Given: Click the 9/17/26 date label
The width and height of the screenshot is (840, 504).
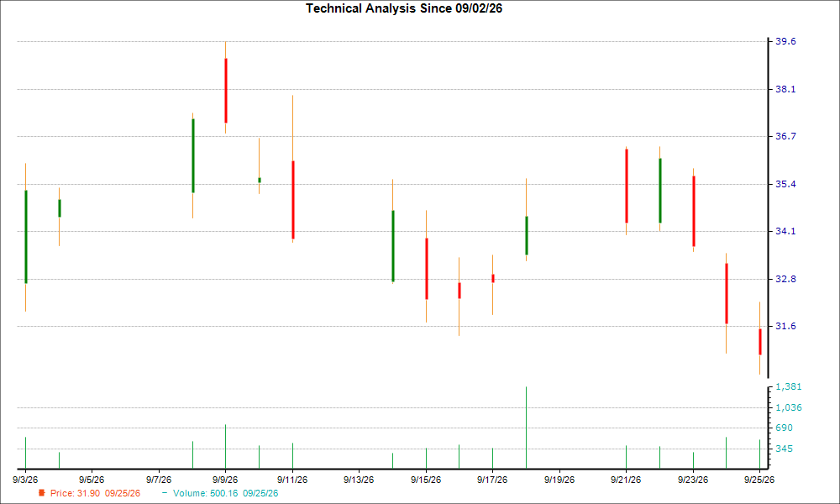Looking at the screenshot, I should pos(492,480).
